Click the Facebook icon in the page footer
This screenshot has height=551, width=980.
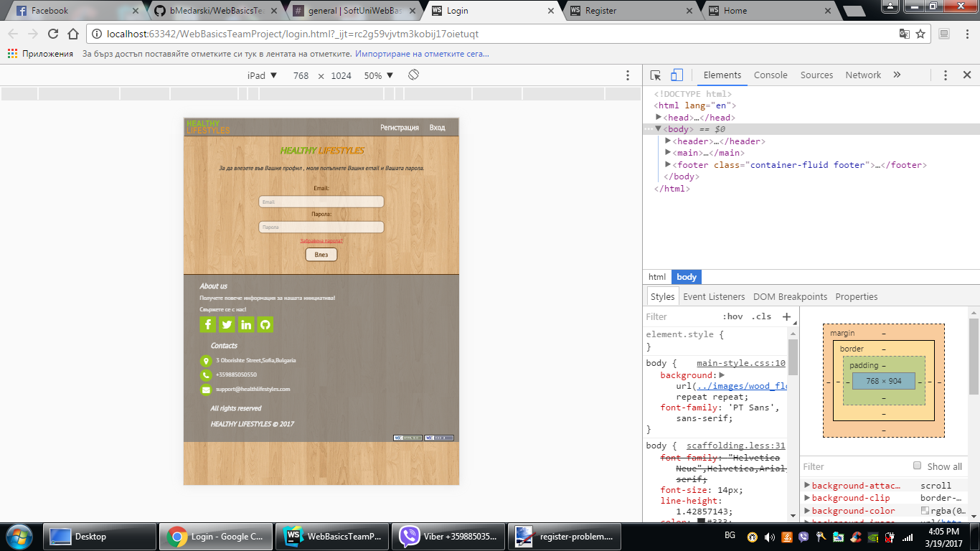click(207, 324)
